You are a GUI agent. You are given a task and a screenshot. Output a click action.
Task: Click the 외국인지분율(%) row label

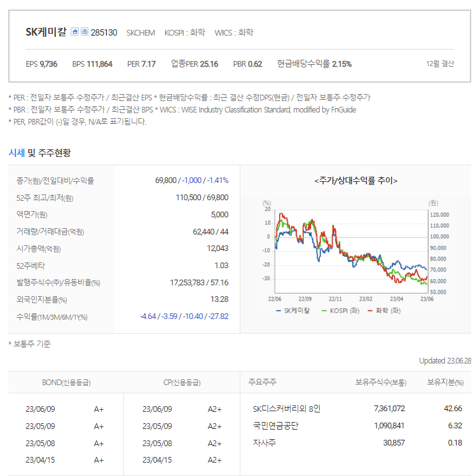click(41, 299)
